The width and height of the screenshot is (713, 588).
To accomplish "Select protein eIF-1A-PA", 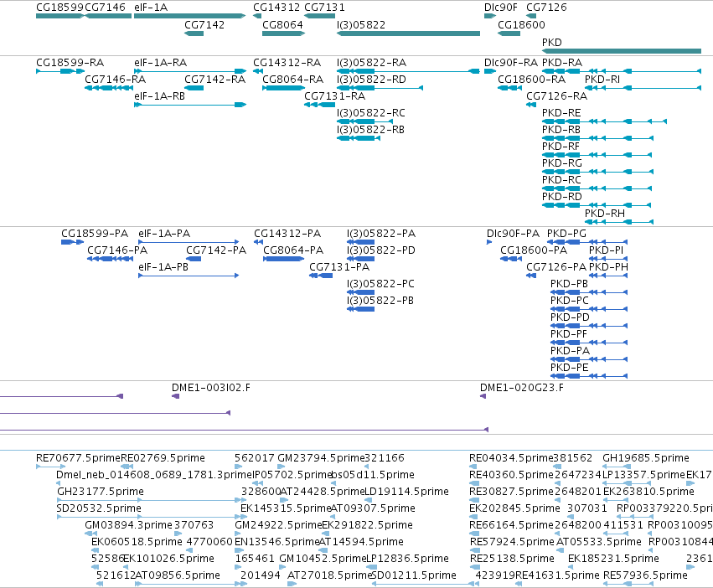I will coord(164,234).
